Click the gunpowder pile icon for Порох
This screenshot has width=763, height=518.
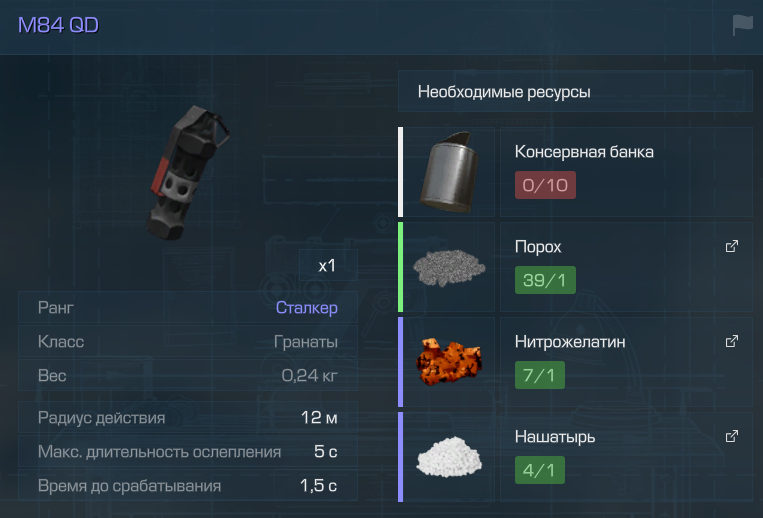tap(449, 268)
